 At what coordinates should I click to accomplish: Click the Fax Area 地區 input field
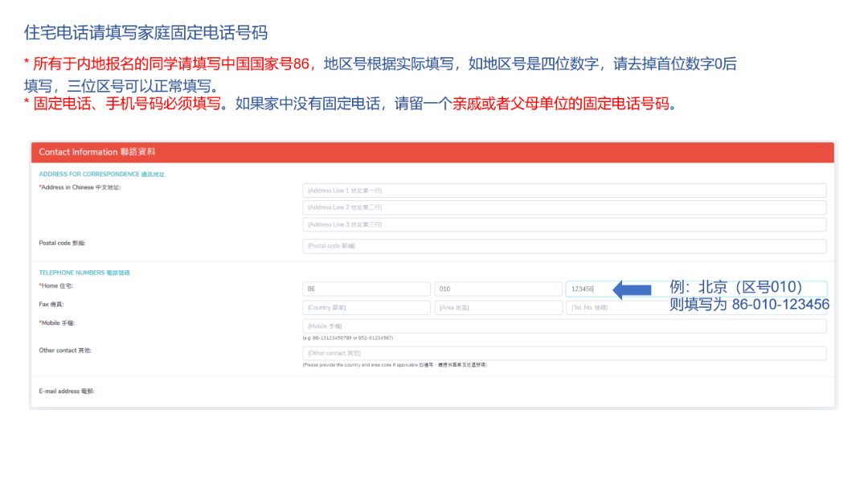[x=498, y=307]
